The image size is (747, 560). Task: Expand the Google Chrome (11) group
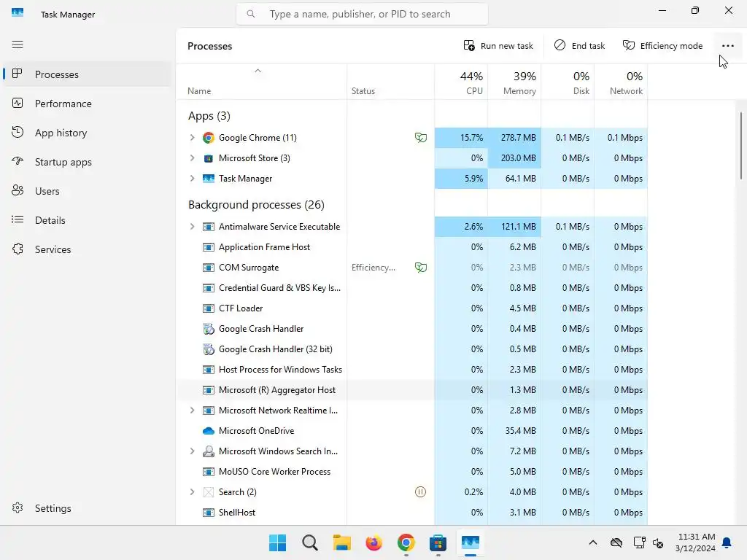click(192, 138)
